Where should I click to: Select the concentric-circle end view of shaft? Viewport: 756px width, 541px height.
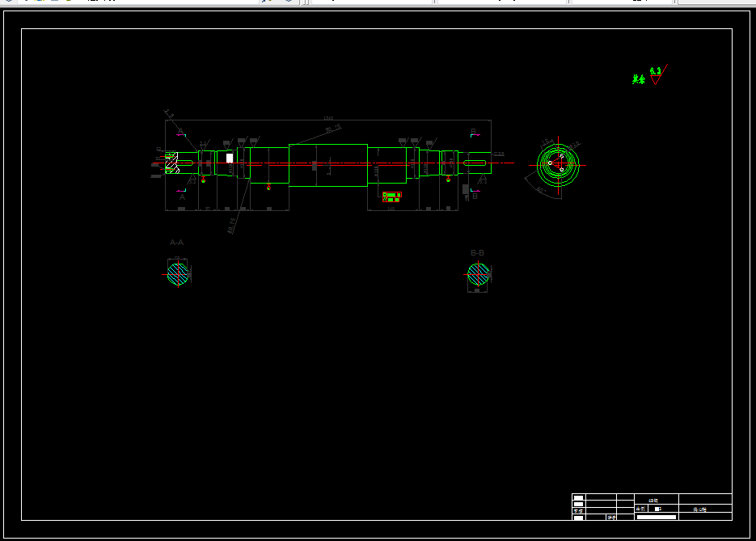559,165
